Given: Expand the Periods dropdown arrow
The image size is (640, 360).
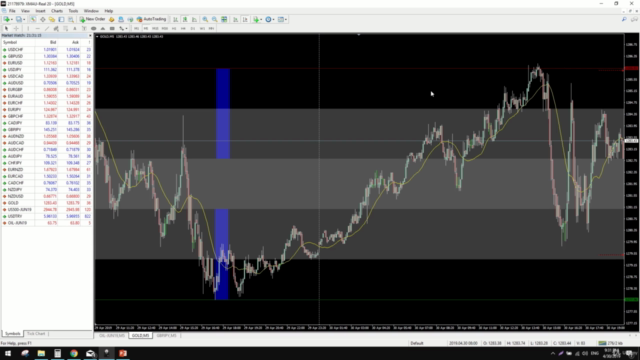Looking at the screenshot, I should coord(273,19).
